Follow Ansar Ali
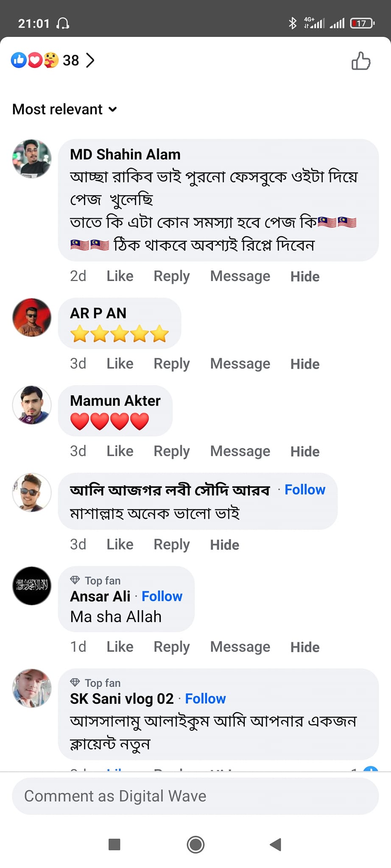The image size is (391, 868). point(162,596)
